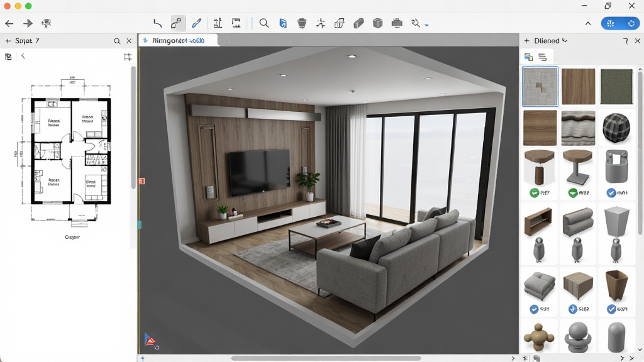This screenshot has width=644, height=362.
Task: Click the floor plan drawing thumbnail
Action: (70, 151)
